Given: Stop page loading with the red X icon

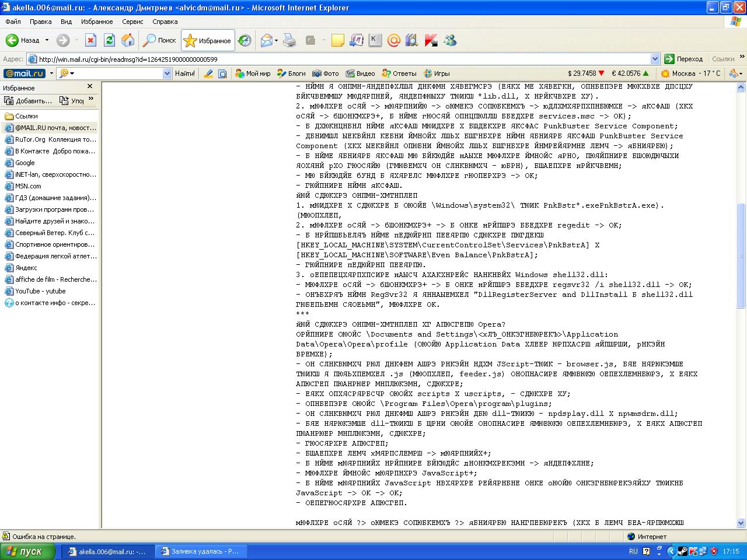Looking at the screenshot, I should coord(90,40).
